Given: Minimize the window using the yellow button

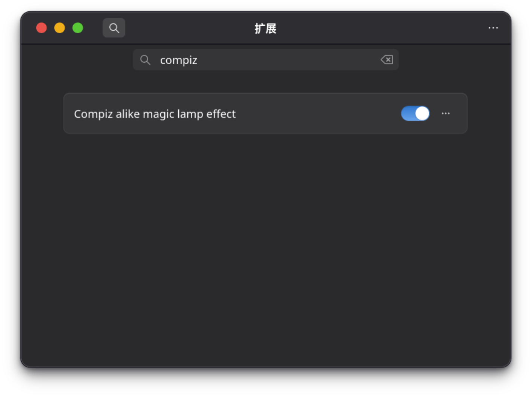Looking at the screenshot, I should click(x=60, y=28).
